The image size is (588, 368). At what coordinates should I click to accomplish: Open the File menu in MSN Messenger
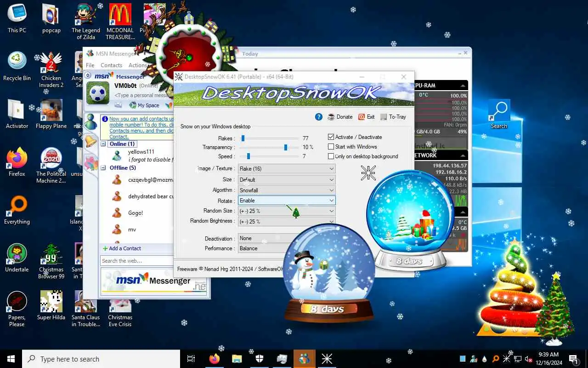[90, 65]
